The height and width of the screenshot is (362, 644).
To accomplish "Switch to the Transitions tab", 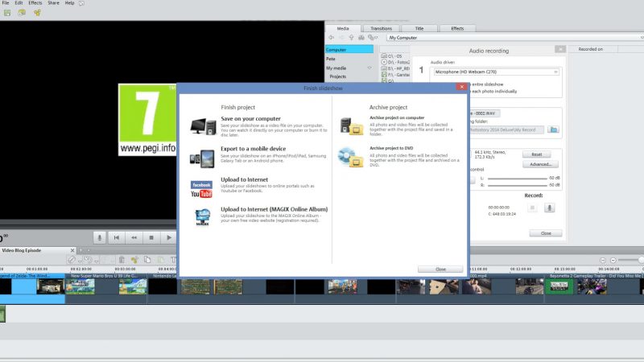I will click(381, 28).
